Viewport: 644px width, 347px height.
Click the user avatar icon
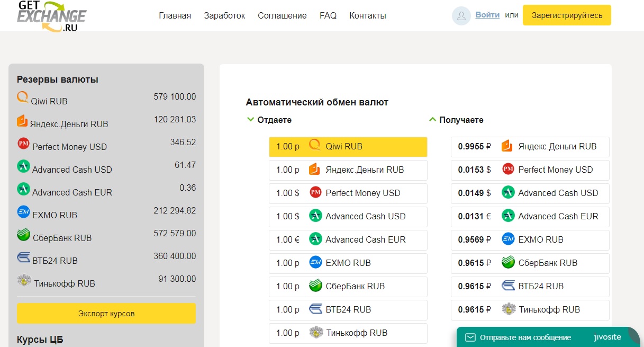pos(461,16)
